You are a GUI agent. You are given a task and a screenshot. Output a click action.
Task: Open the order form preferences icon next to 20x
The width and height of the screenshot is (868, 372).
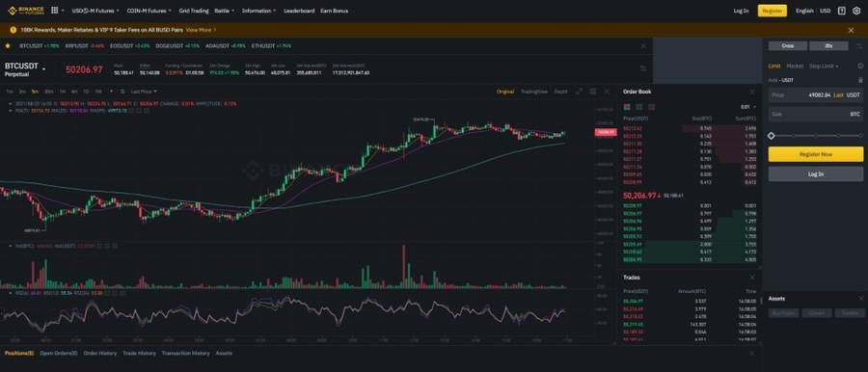click(x=859, y=46)
